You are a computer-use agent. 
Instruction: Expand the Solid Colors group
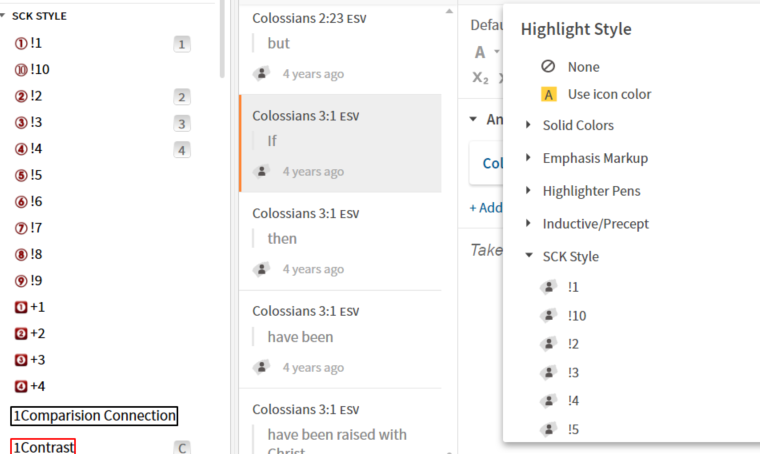pos(528,125)
